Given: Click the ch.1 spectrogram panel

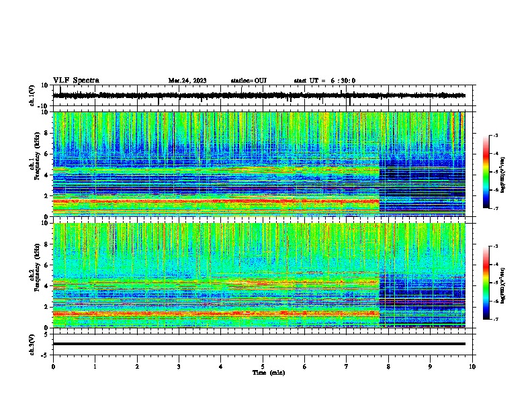Looking at the screenshot, I should point(259,164).
